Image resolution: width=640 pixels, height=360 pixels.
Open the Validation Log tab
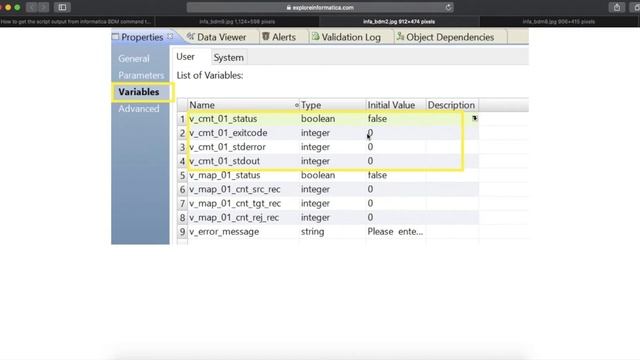tap(351, 37)
